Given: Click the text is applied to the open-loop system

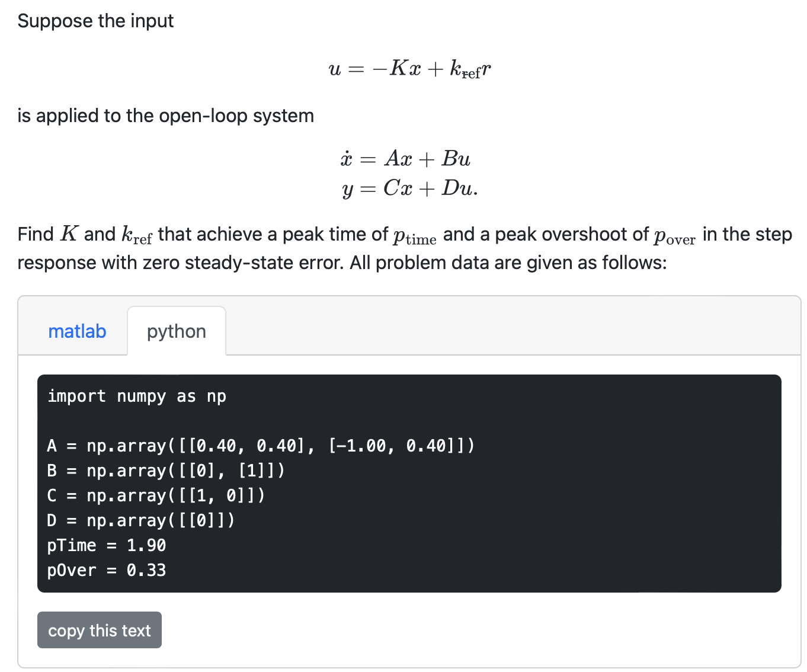Looking at the screenshot, I should pos(165,116).
